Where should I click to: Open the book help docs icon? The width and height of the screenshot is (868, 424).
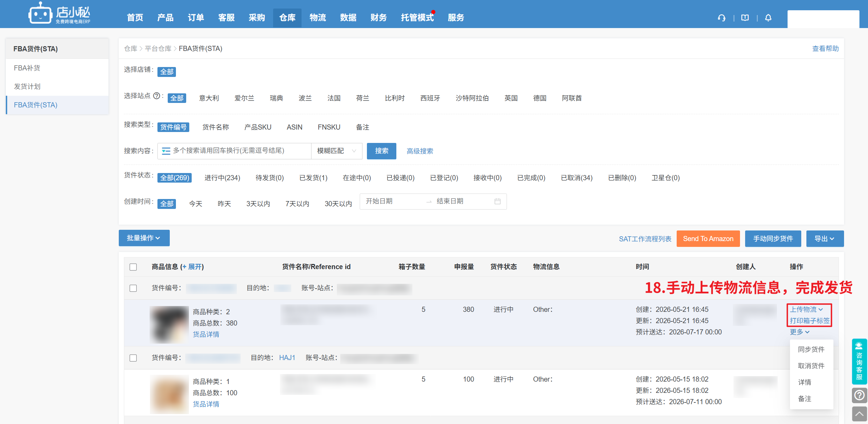(x=745, y=18)
